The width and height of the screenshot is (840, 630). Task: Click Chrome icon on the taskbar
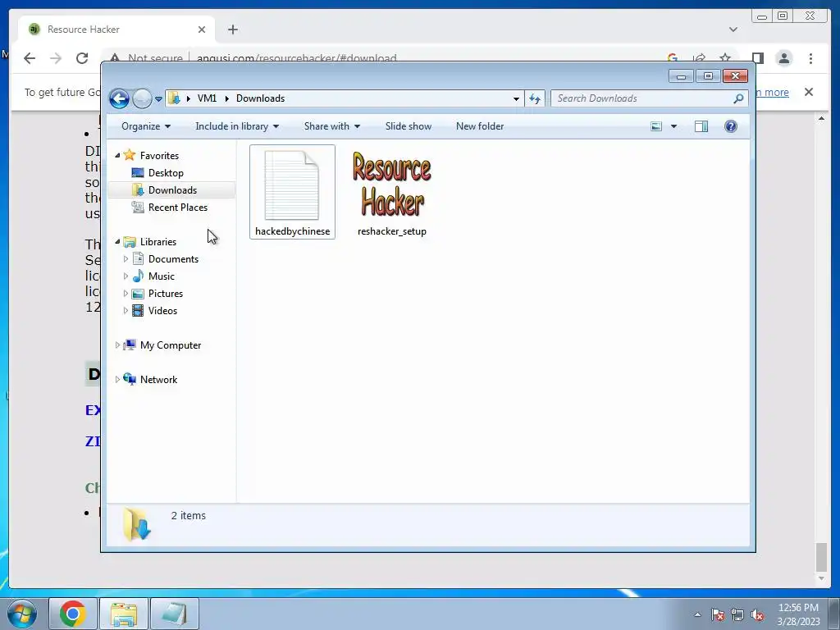[x=73, y=614]
